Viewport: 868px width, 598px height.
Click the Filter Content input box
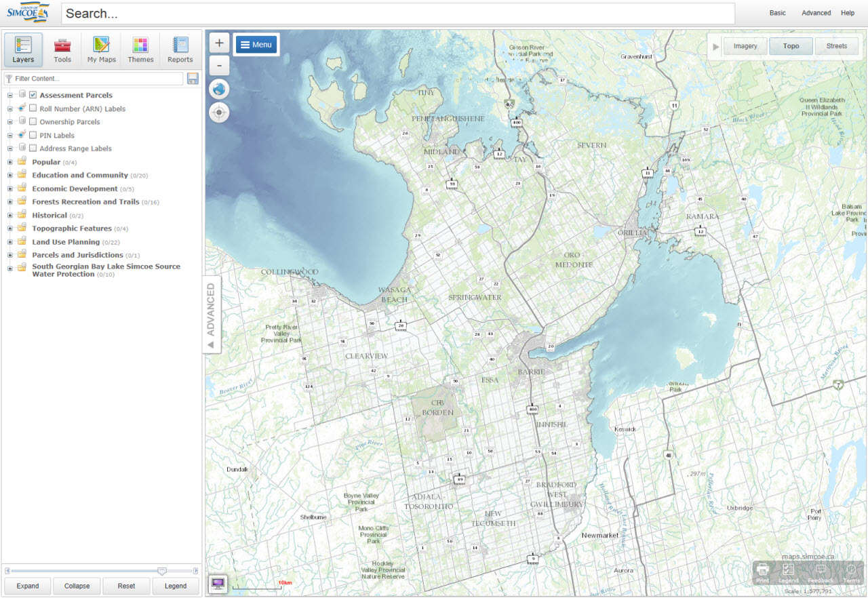94,79
